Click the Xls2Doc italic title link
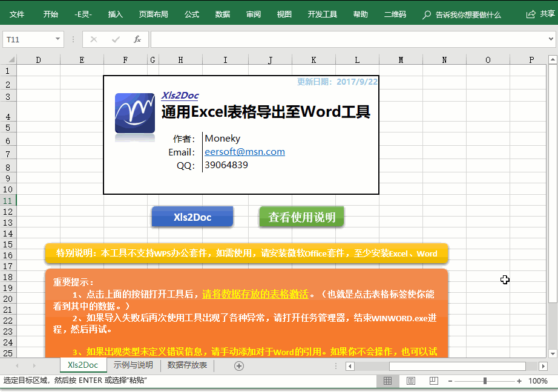The image size is (558, 392). click(180, 96)
